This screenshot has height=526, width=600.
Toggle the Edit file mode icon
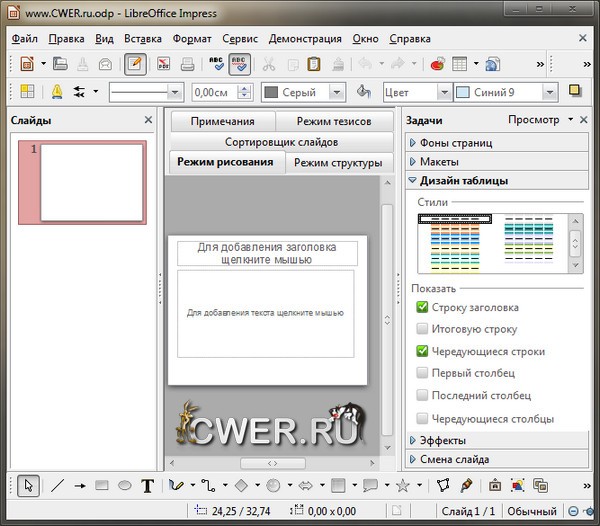point(135,64)
